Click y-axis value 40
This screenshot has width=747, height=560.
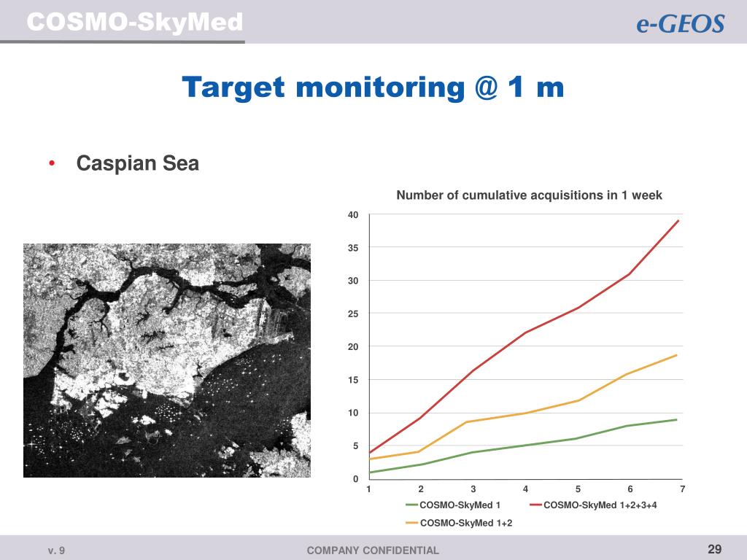pyautogui.click(x=353, y=215)
